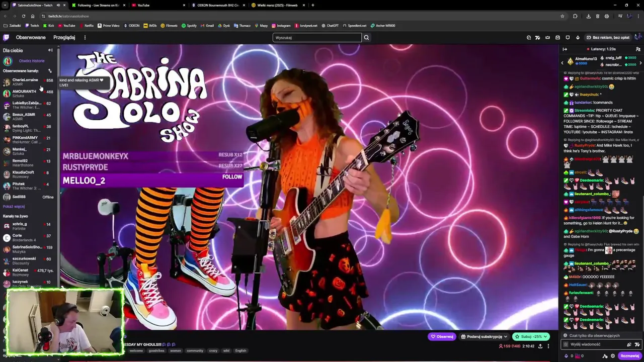Open the Twitch more options menu
This screenshot has height=362, width=644.
tap(85, 37)
